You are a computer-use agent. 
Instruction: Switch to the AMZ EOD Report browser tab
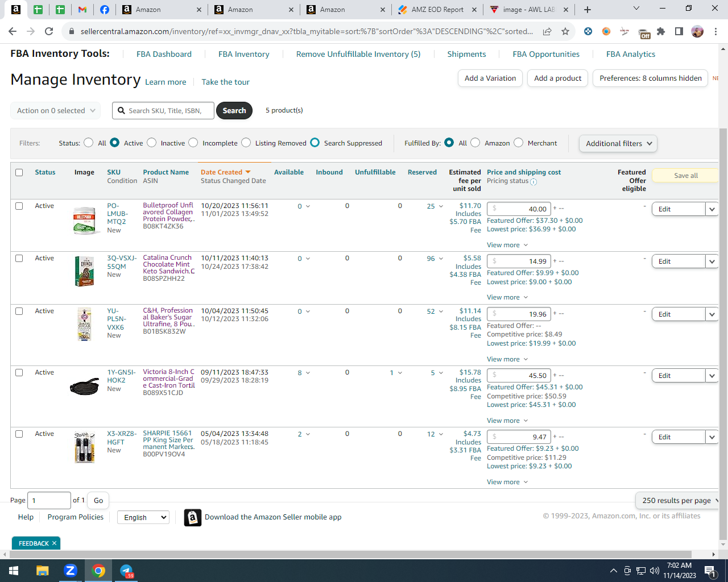437,10
